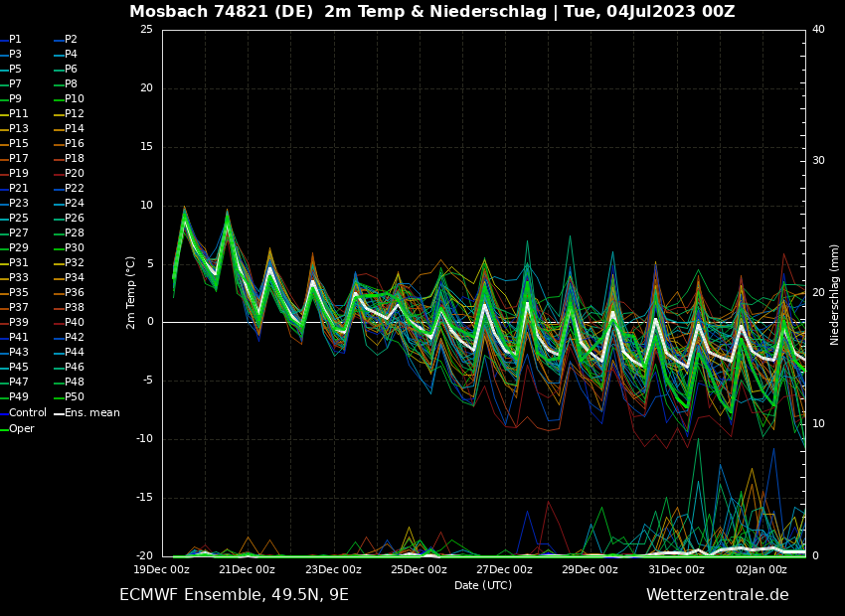Click the 2m Temp (°C) axis label
Screen dimensions: 845x616
point(130,292)
